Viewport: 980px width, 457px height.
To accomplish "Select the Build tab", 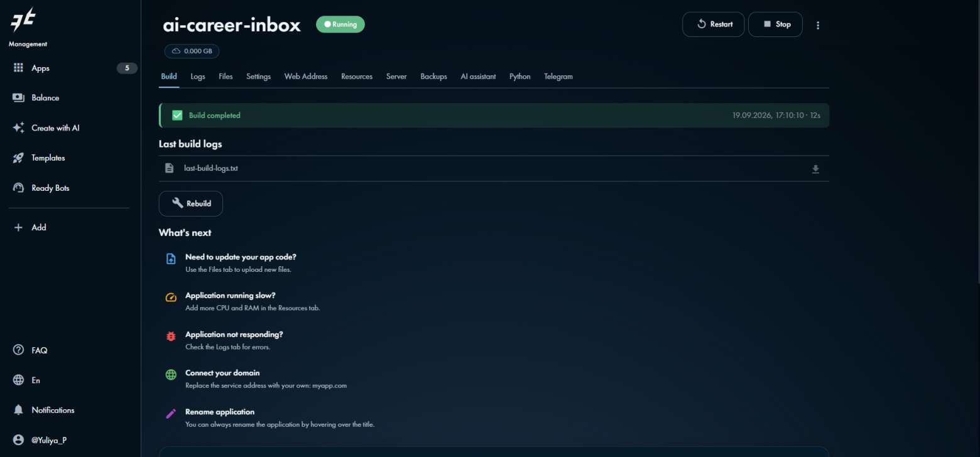I will point(169,77).
